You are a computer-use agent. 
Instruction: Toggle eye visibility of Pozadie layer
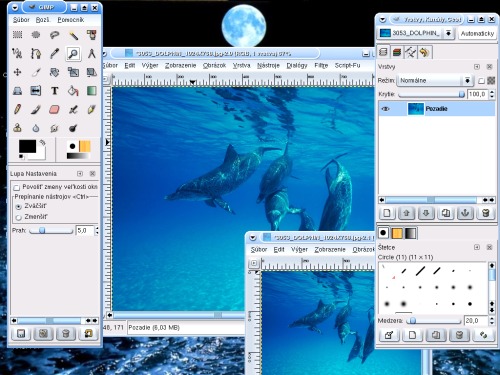click(x=386, y=109)
